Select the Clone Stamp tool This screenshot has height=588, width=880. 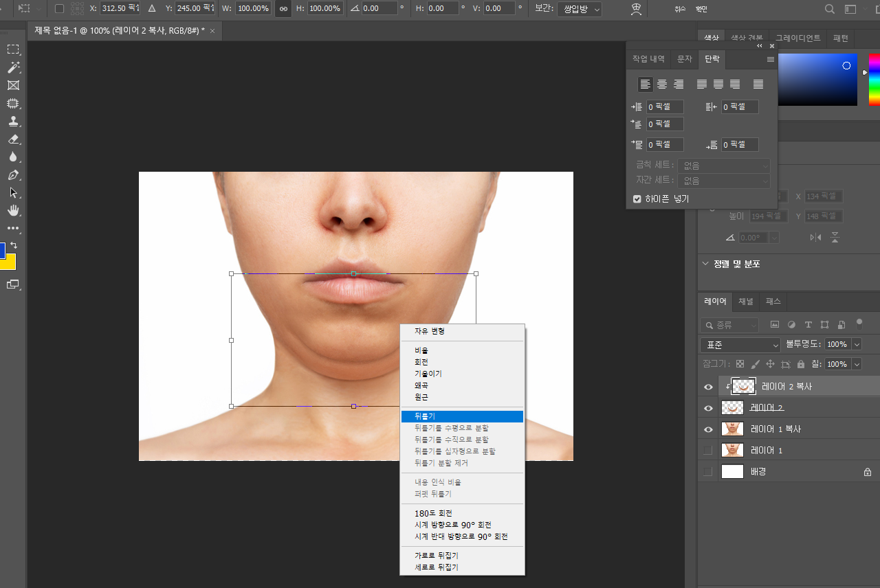(x=13, y=121)
